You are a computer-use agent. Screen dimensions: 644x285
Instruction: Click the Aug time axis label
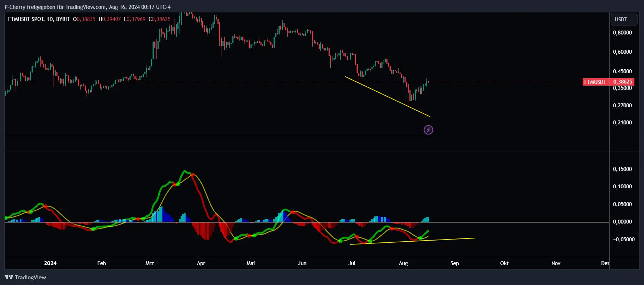pos(403,263)
